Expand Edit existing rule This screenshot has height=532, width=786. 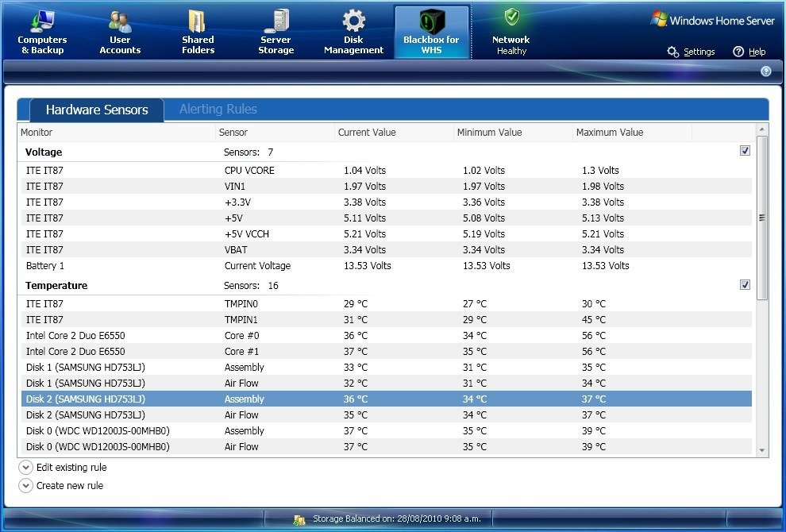(x=25, y=468)
